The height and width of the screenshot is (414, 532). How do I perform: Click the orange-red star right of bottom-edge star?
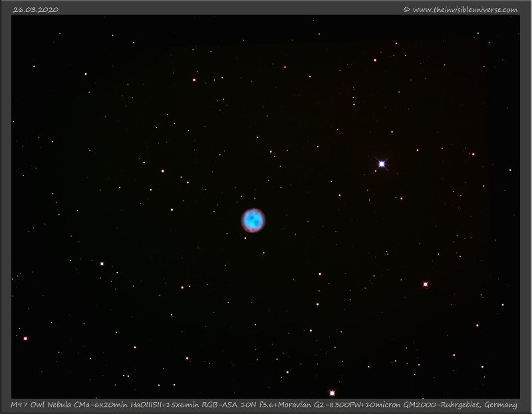426,284
